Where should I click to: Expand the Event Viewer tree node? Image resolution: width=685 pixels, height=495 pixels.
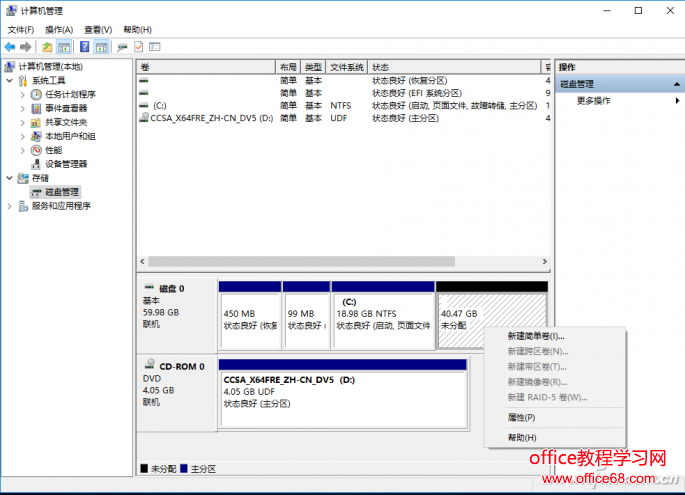pos(23,108)
